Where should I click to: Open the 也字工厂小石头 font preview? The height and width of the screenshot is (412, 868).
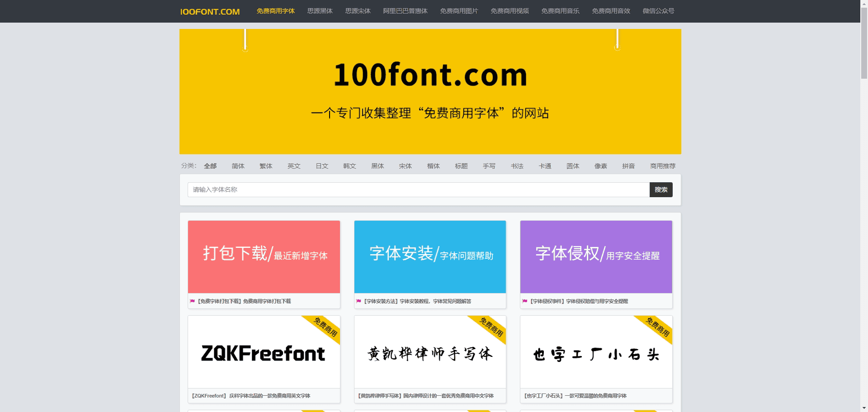(x=596, y=352)
